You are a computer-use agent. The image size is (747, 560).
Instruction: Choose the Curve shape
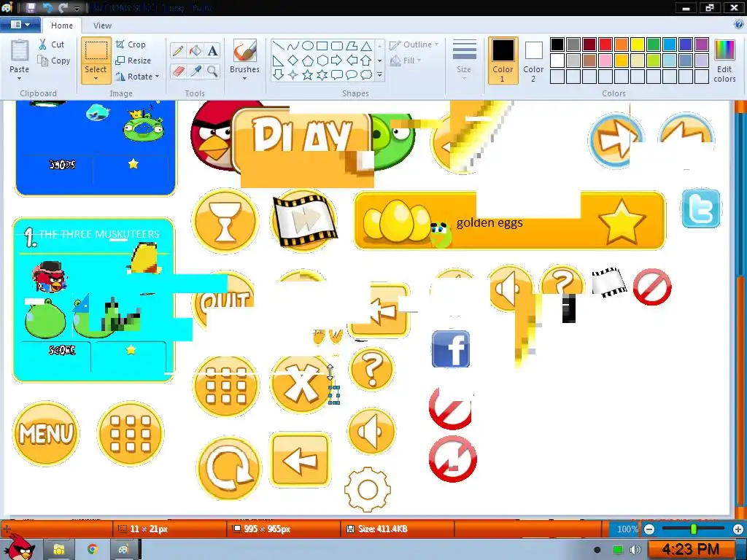(293, 46)
